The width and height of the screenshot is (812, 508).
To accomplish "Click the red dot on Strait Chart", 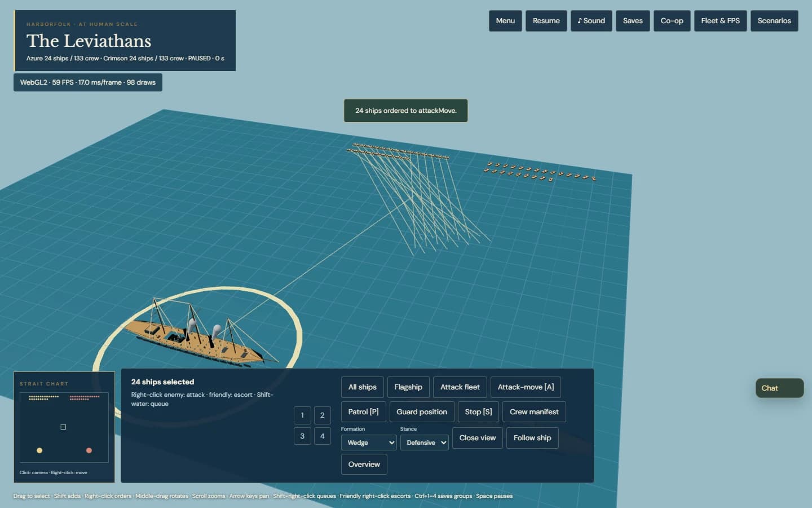I will [89, 450].
